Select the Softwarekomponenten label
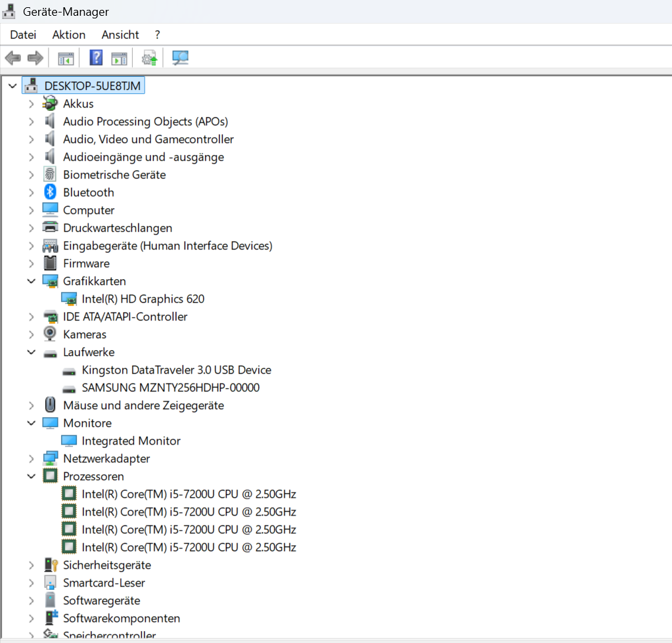 (x=122, y=618)
